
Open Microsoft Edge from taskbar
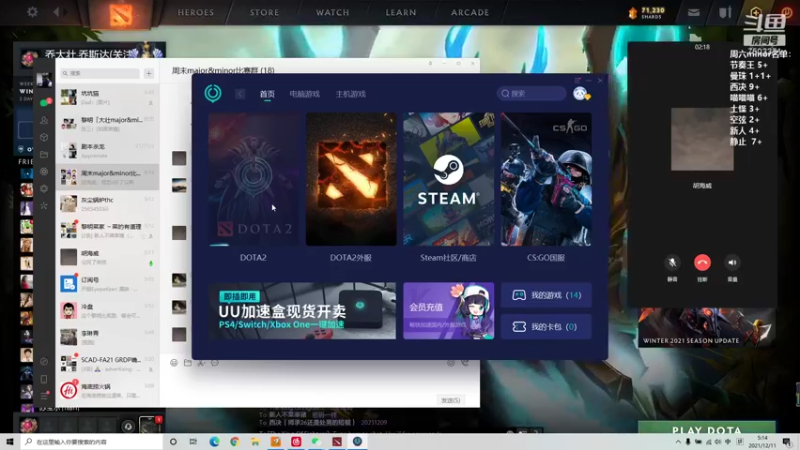tap(214, 442)
